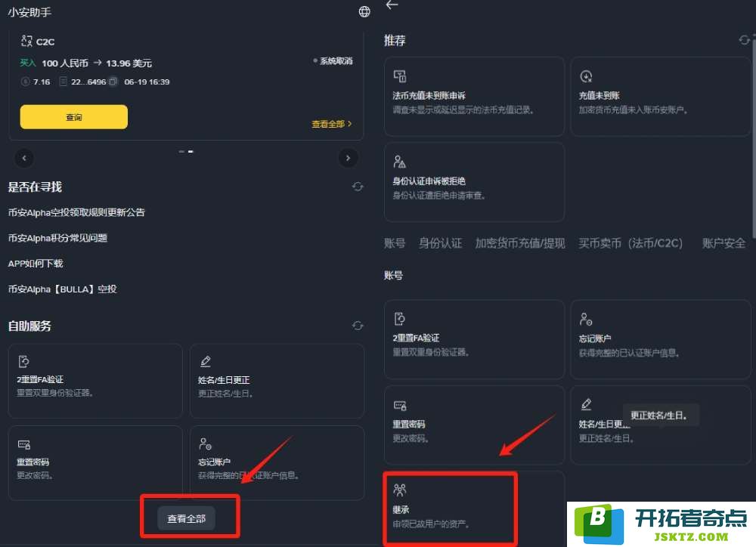Refresh the 是否在寻找 suggestions

tap(358, 187)
